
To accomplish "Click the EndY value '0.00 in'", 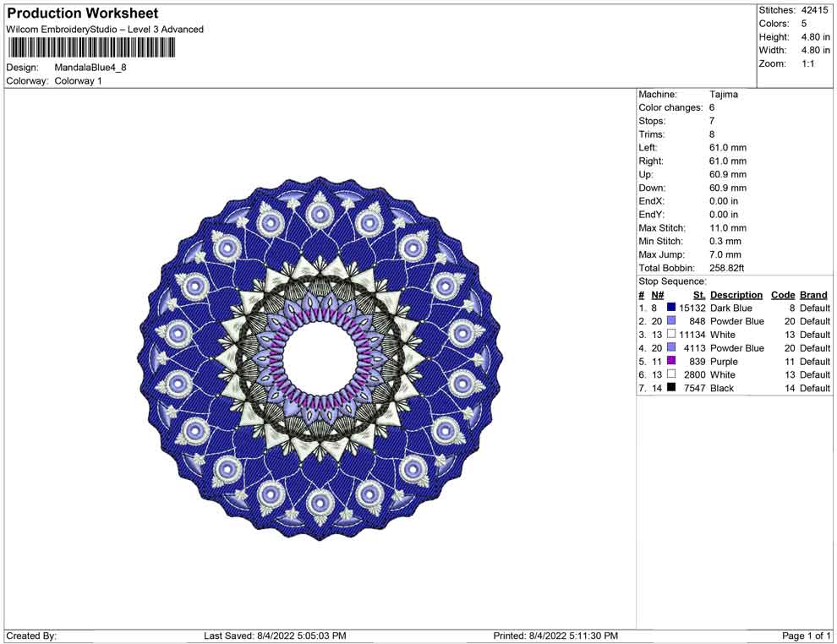I will pyautogui.click(x=724, y=215).
